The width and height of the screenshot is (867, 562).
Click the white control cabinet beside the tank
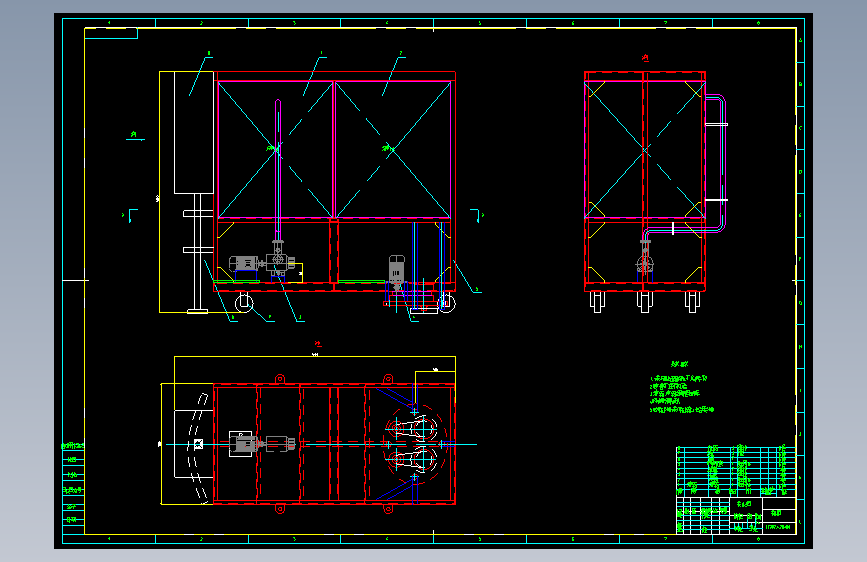194,132
